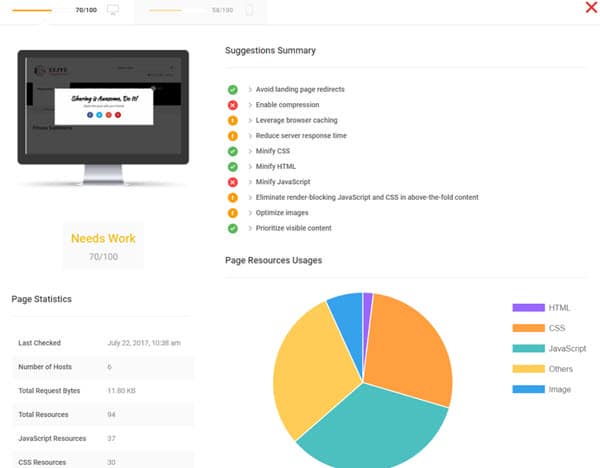Click the red X icon beside Enable compression
Image resolution: width=600 pixels, height=468 pixels.
click(x=232, y=105)
